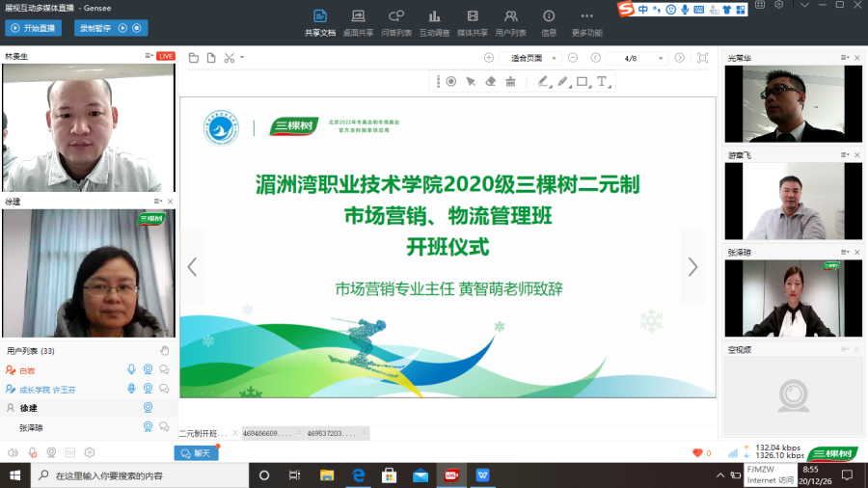Choose the rectangle shape drawing tool
This screenshot has width=868, height=488.
pos(582,82)
